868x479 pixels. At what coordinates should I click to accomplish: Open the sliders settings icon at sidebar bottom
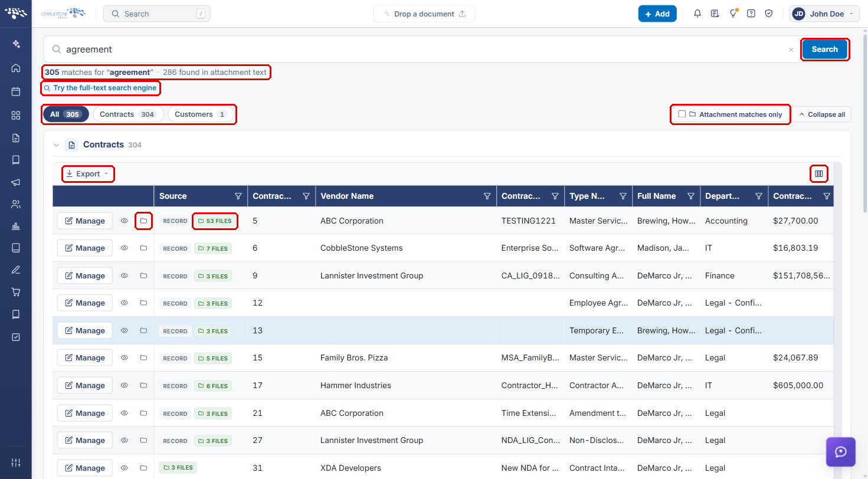(x=16, y=462)
